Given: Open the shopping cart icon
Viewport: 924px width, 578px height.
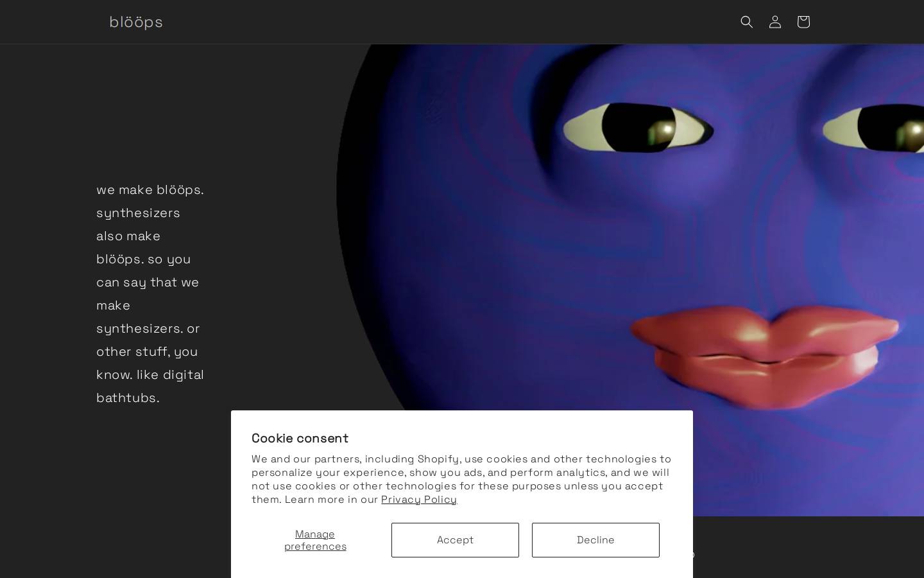Looking at the screenshot, I should pos(803,22).
